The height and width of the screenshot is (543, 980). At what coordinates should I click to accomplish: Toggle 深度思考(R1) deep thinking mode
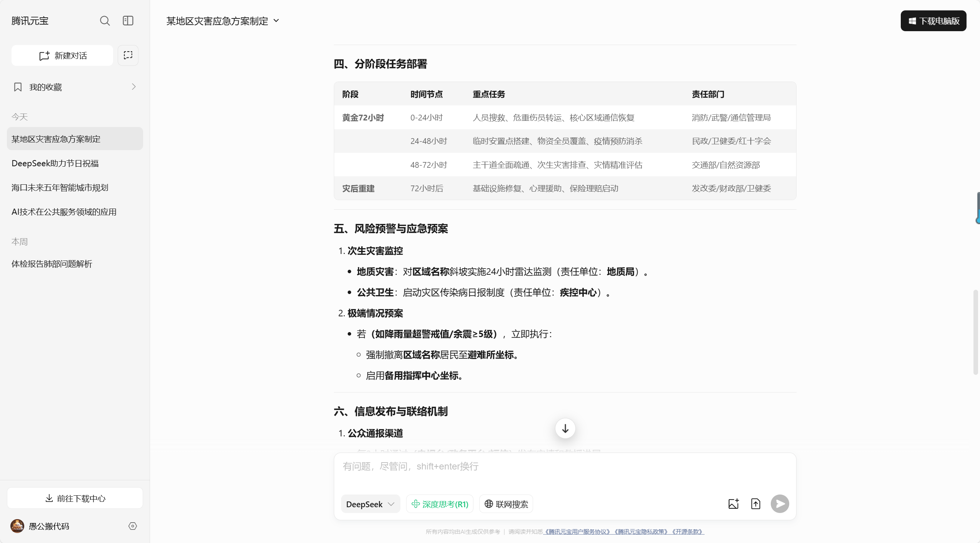click(x=440, y=504)
